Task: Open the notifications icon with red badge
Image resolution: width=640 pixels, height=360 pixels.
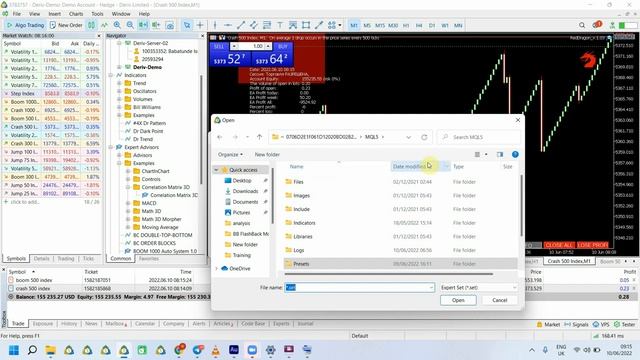Action: [597, 25]
